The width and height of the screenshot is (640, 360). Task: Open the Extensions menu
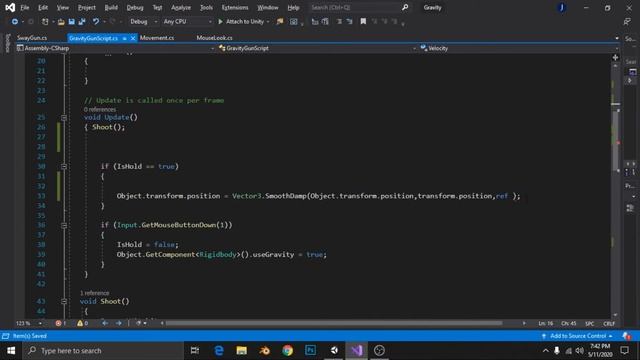click(x=235, y=7)
